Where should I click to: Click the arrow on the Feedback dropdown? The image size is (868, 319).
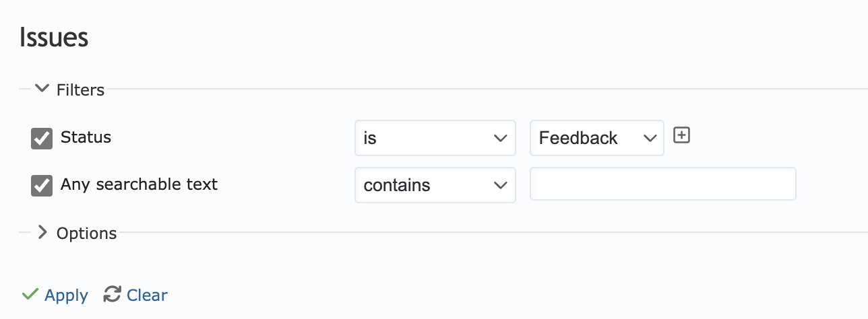coord(650,138)
